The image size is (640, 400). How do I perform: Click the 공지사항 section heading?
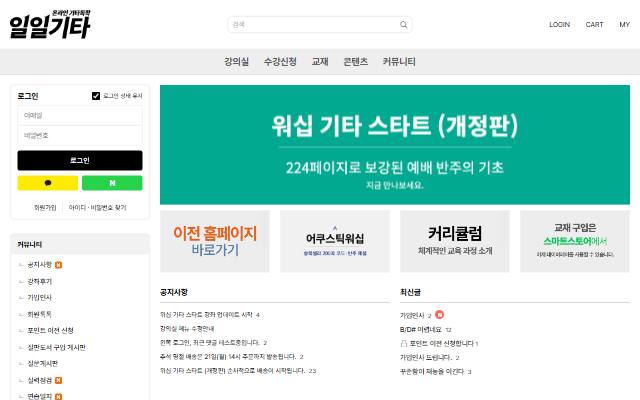point(174,292)
